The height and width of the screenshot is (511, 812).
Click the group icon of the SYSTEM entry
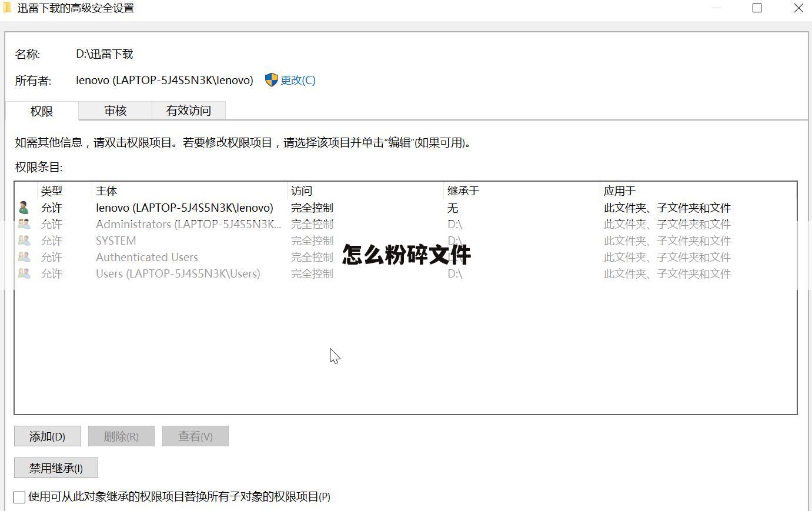[x=24, y=241]
